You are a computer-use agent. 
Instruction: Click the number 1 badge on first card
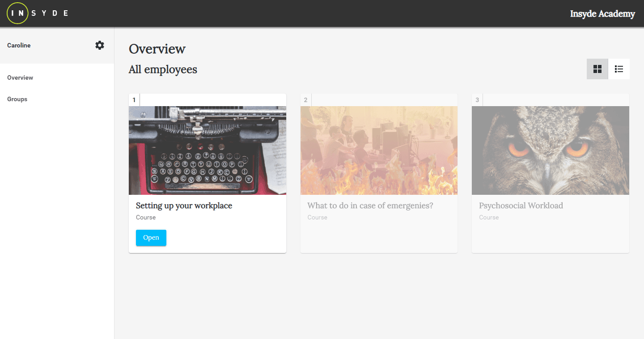[134, 100]
